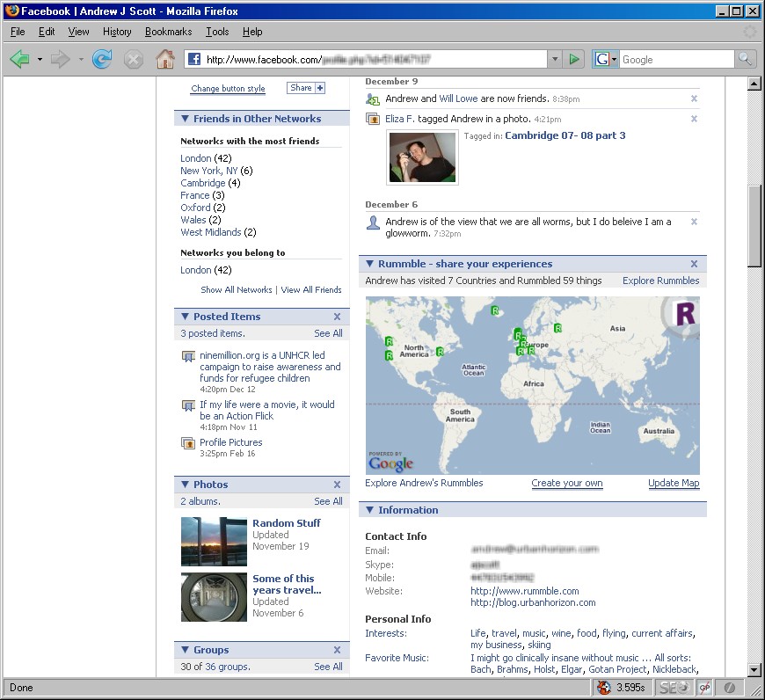The height and width of the screenshot is (700, 765).
Task: Click the photo icon beside Profile Pictures
Action: (x=188, y=443)
